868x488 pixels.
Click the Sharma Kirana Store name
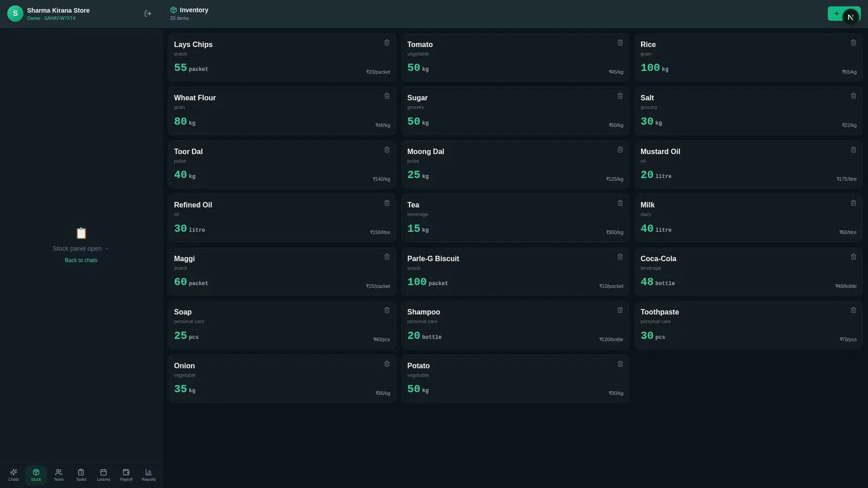(58, 11)
